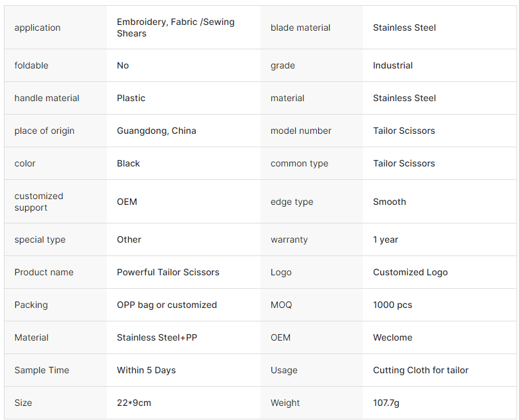Click the 'foldable' row label
Viewport: 519px width, 420px height.
click(31, 65)
